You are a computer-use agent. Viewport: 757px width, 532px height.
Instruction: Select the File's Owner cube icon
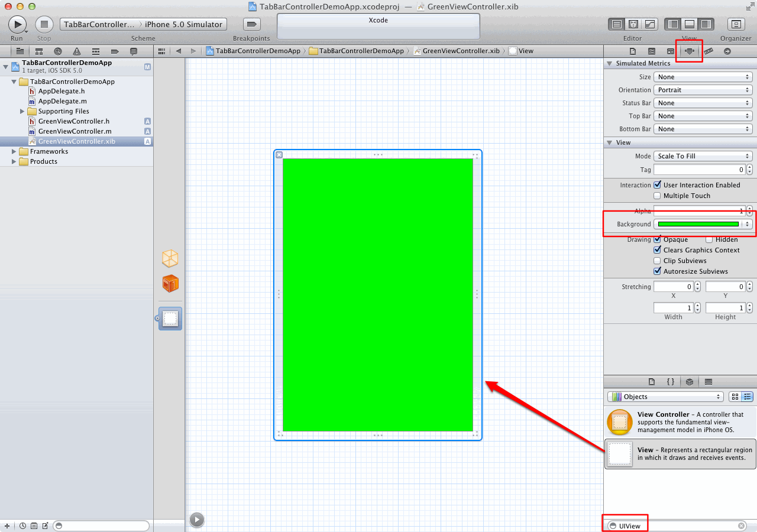point(170,258)
